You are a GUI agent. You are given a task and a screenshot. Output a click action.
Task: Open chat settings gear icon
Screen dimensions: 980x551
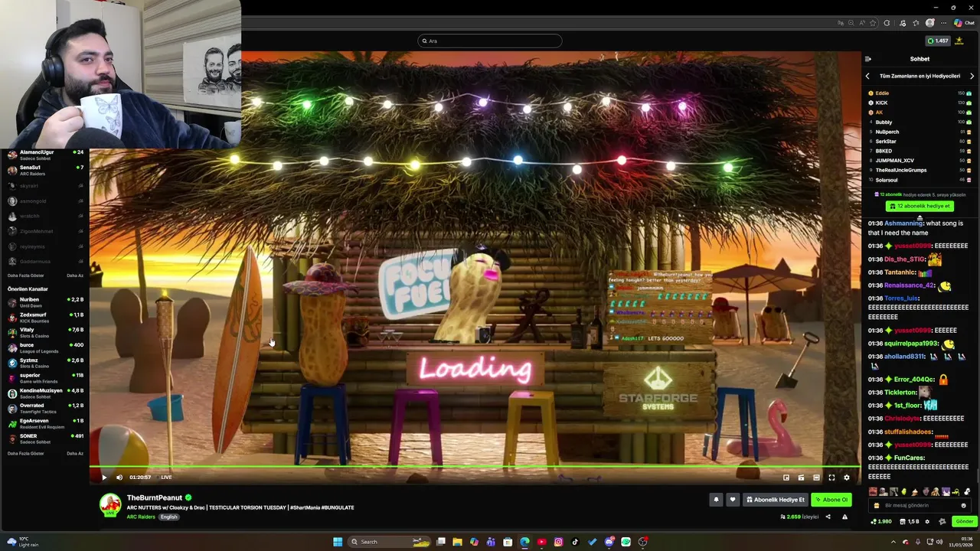(927, 521)
